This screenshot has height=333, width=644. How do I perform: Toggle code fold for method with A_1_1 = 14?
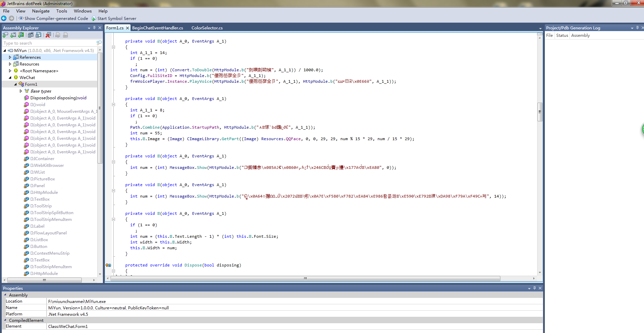click(x=113, y=47)
